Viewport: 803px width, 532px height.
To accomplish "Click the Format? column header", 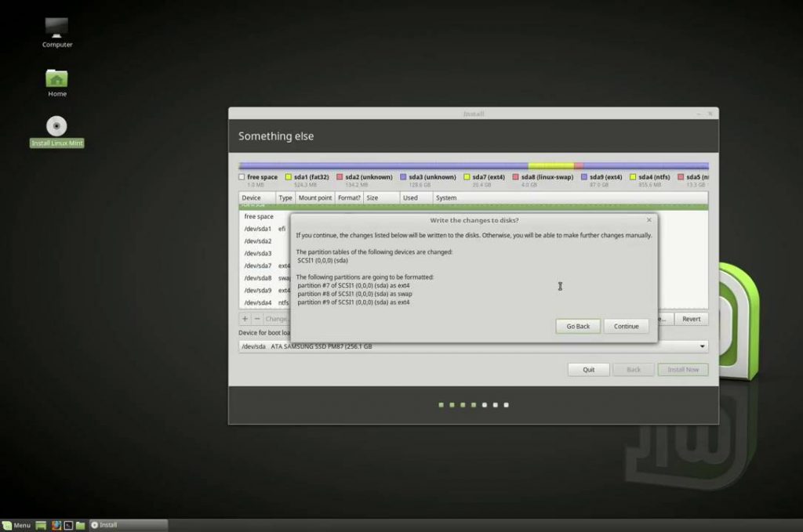I will coord(349,198).
